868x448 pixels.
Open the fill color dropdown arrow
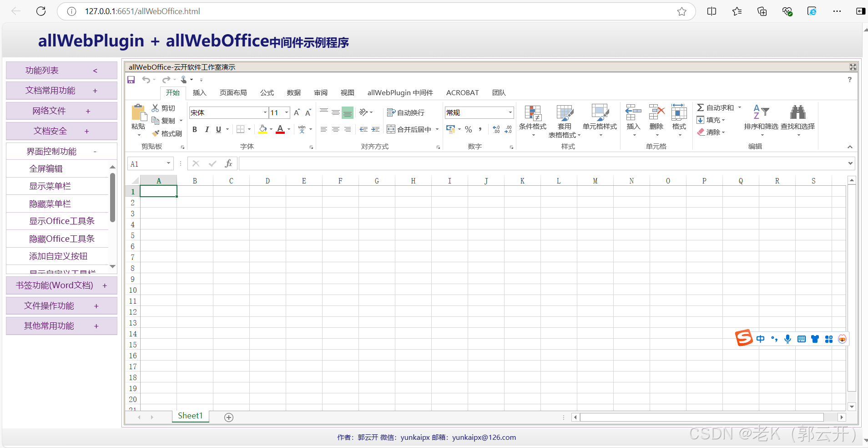pos(271,129)
